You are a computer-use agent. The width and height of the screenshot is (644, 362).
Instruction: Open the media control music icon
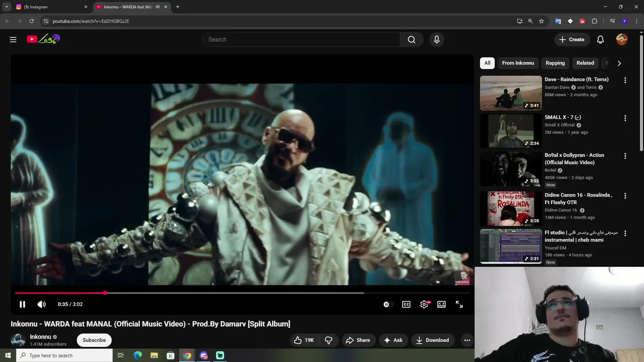(x=612, y=21)
